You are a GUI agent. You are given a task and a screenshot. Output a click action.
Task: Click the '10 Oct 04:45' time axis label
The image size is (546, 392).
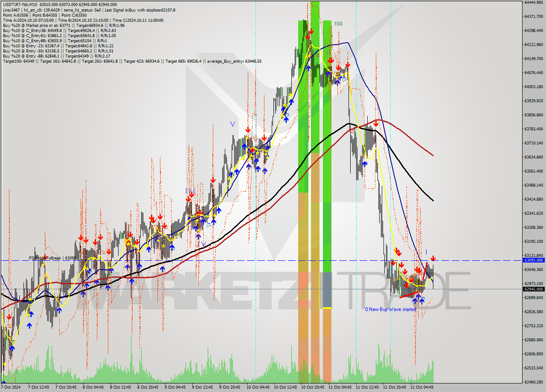click(257, 387)
